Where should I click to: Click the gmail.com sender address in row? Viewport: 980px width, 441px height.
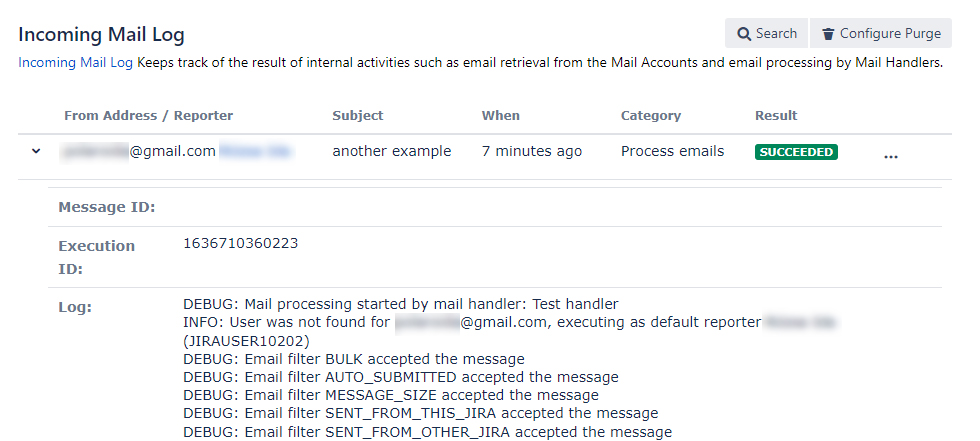pos(138,151)
